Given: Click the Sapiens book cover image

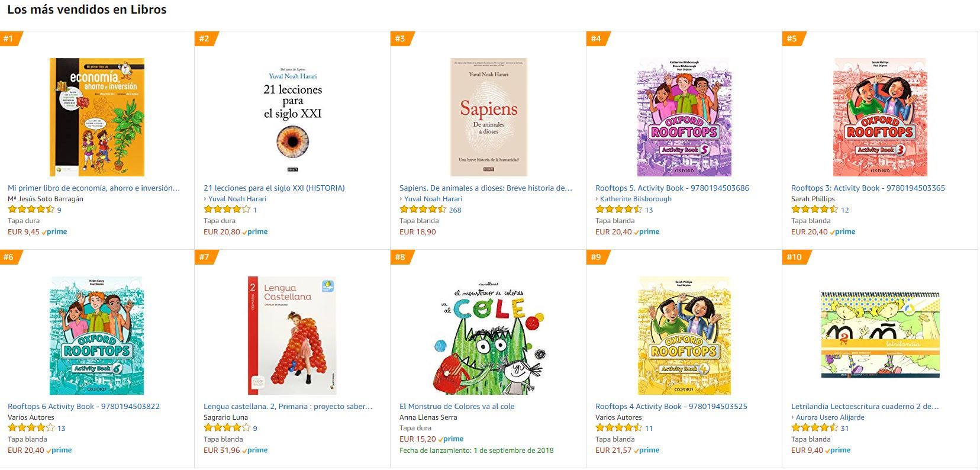Looking at the screenshot, I should (x=488, y=117).
